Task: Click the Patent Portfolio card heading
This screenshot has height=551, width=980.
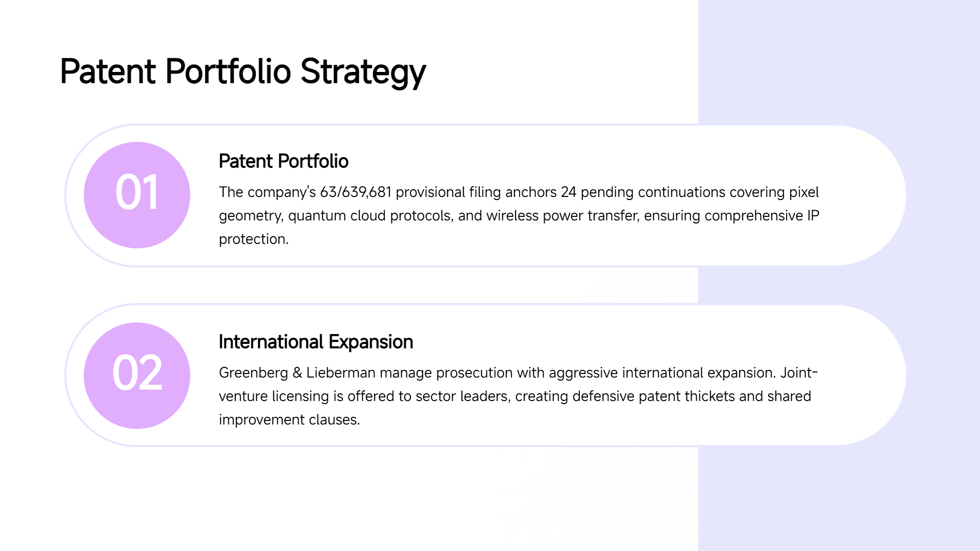Action: tap(283, 161)
